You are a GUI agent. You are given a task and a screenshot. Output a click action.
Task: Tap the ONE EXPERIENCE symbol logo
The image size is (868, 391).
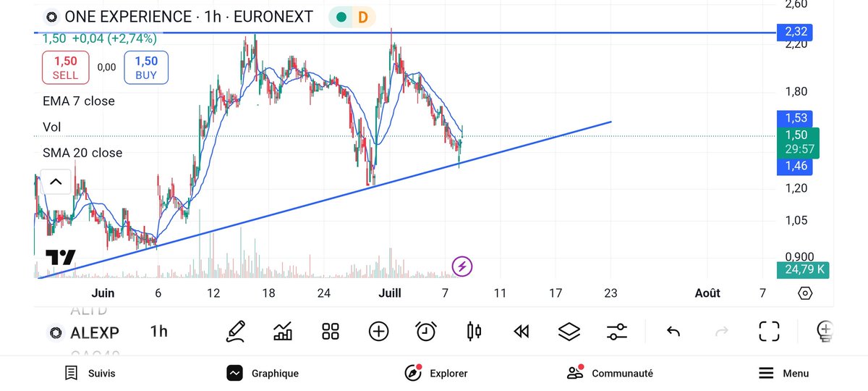(52, 17)
